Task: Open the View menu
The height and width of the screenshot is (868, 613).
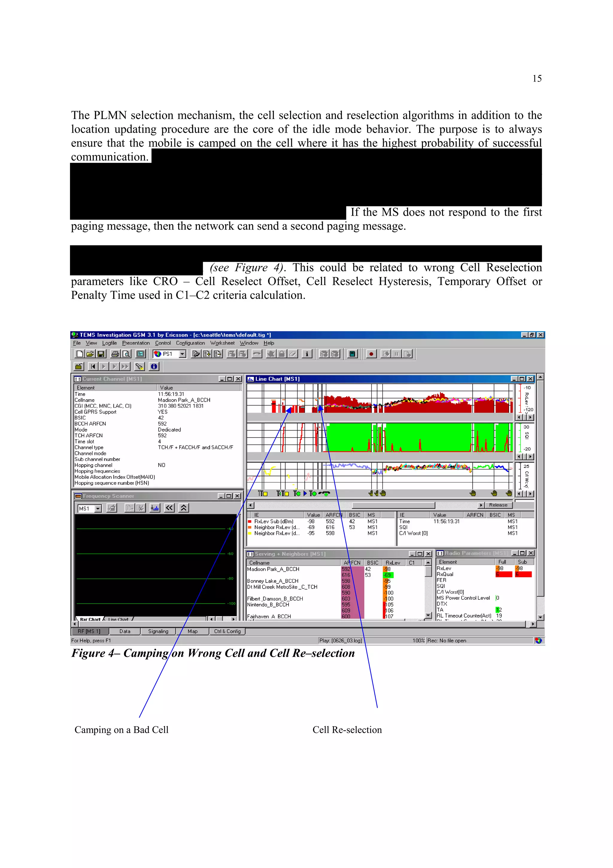Action: click(91, 343)
